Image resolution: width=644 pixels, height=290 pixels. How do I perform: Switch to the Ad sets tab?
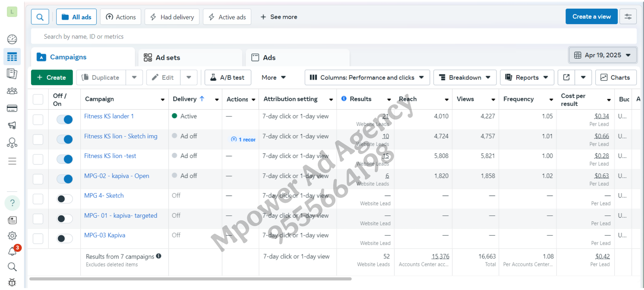[x=190, y=58]
